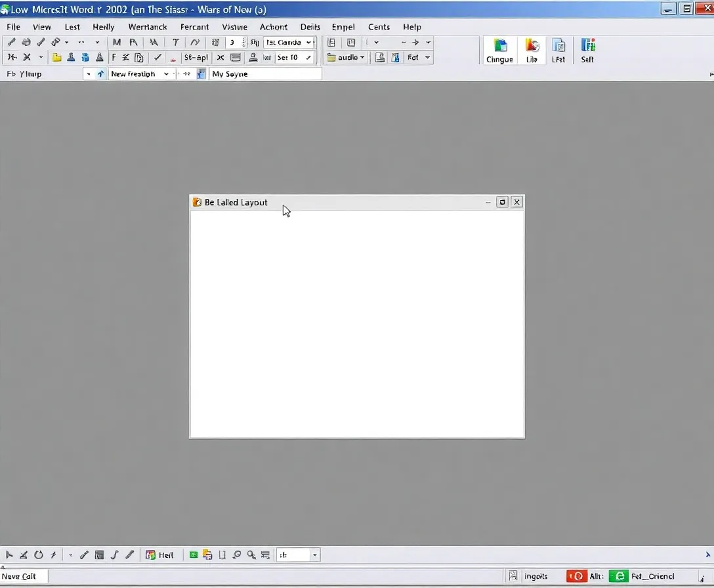Select the curve tool in bottom toolbar
The width and height of the screenshot is (714, 588).
[115, 555]
